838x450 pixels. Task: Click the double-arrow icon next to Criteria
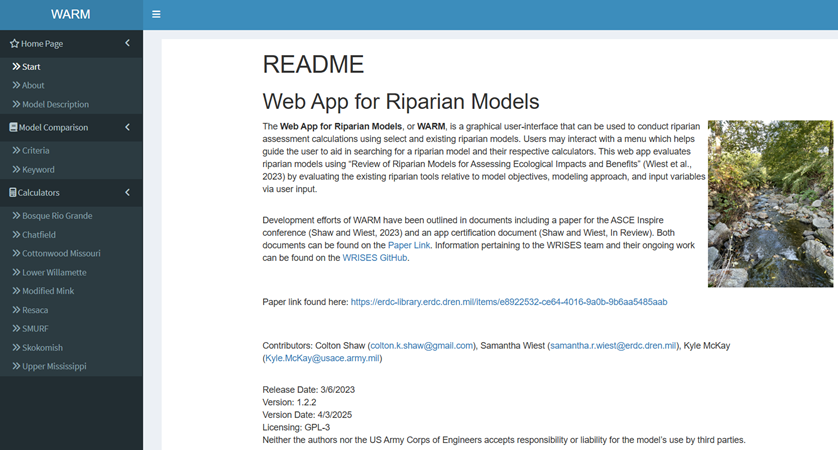coord(16,150)
